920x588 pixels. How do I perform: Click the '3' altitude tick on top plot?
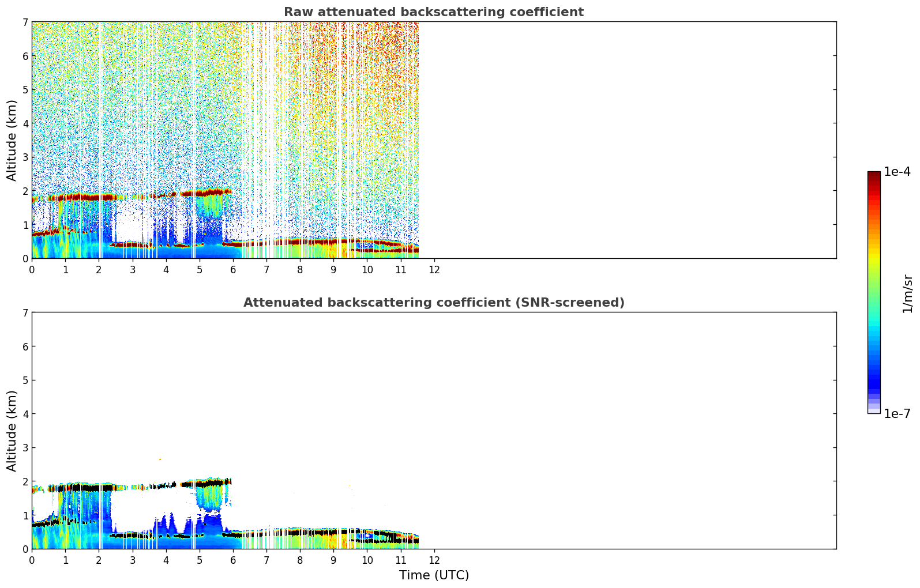(25, 157)
